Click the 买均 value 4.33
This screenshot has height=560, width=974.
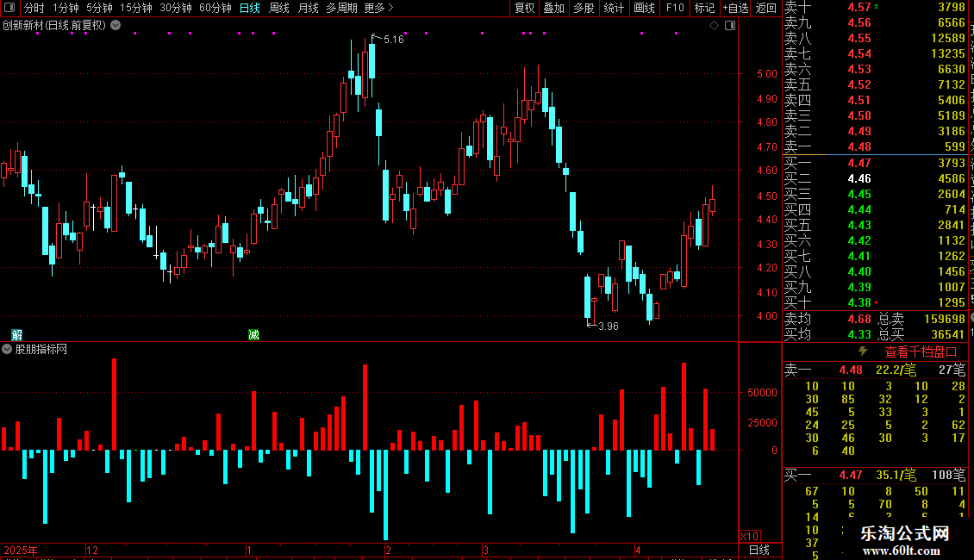[859, 334]
